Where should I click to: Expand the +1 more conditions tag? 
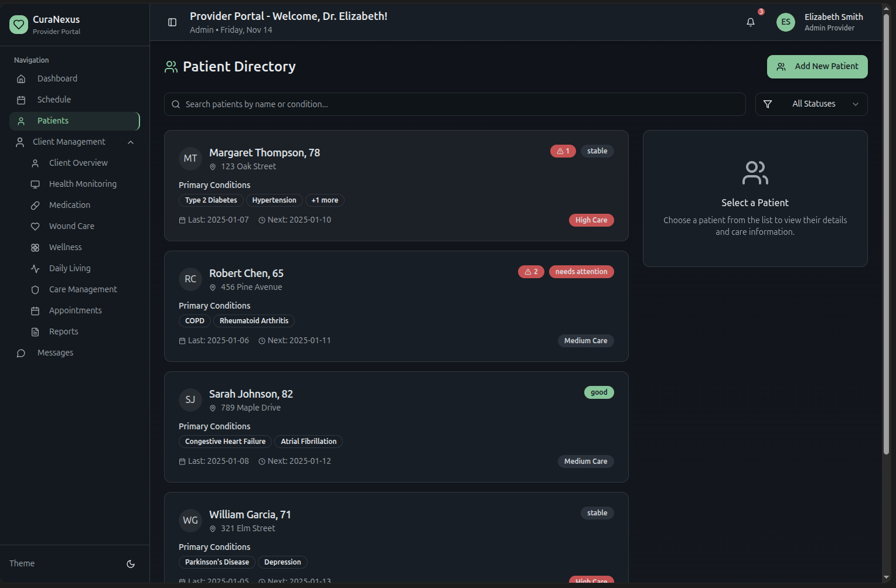[x=325, y=200]
